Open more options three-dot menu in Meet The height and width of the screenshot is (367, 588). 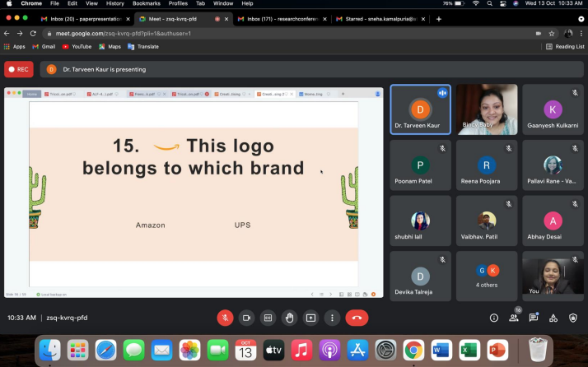pyautogui.click(x=332, y=318)
